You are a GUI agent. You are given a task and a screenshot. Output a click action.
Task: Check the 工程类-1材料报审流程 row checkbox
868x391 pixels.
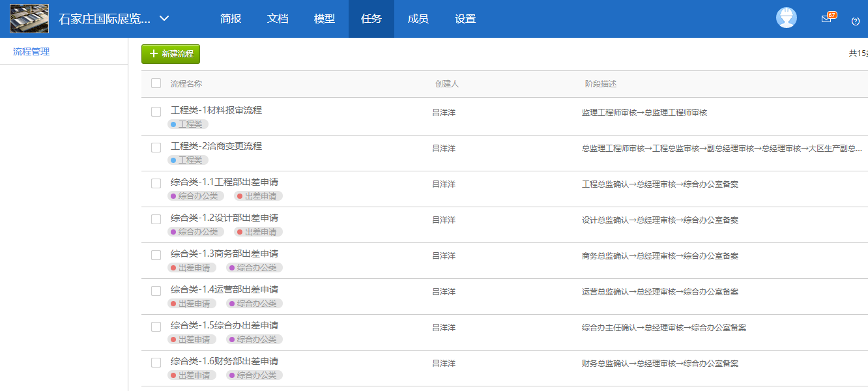156,111
